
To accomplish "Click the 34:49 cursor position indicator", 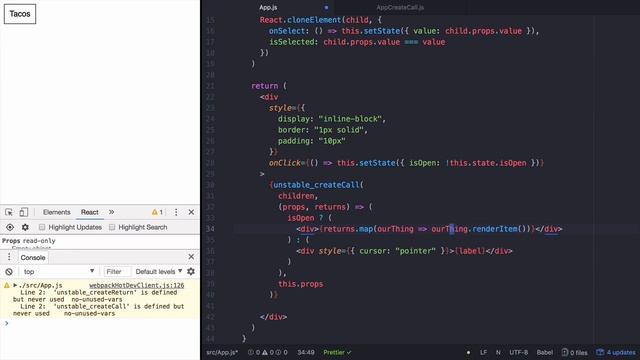I will [x=306, y=352].
